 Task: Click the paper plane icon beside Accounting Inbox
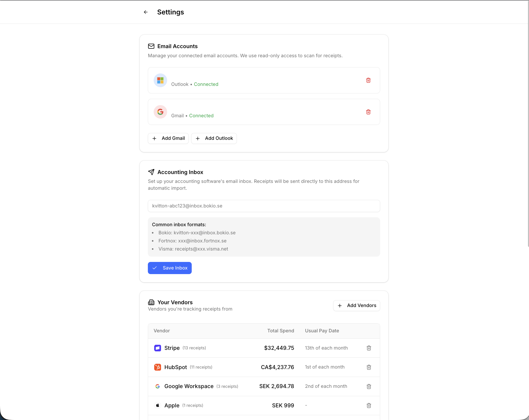151,172
